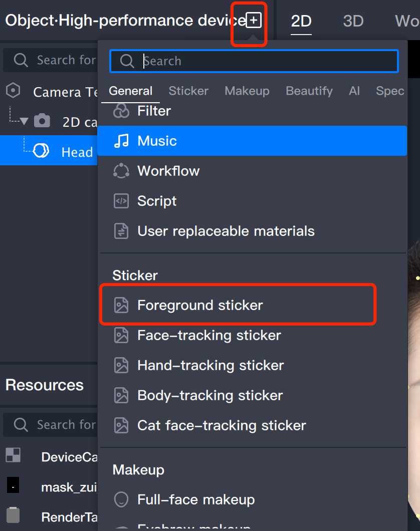Click the Face-tracking sticker icon
The width and height of the screenshot is (420, 531).
click(121, 335)
